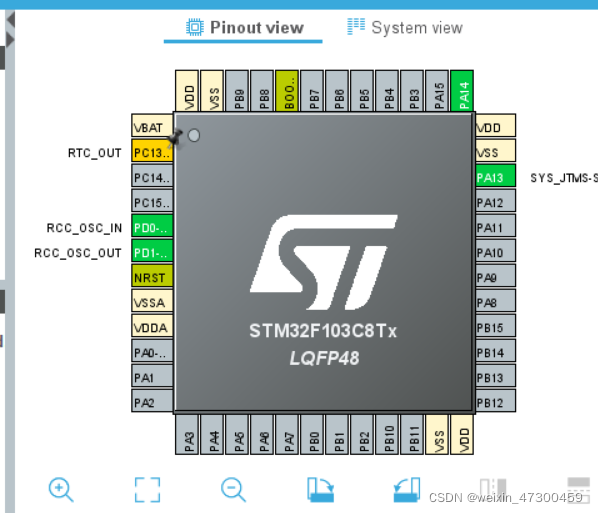Viewport: 598px width, 513px height.
Task: Select the green PA13 pin
Action: [495, 175]
